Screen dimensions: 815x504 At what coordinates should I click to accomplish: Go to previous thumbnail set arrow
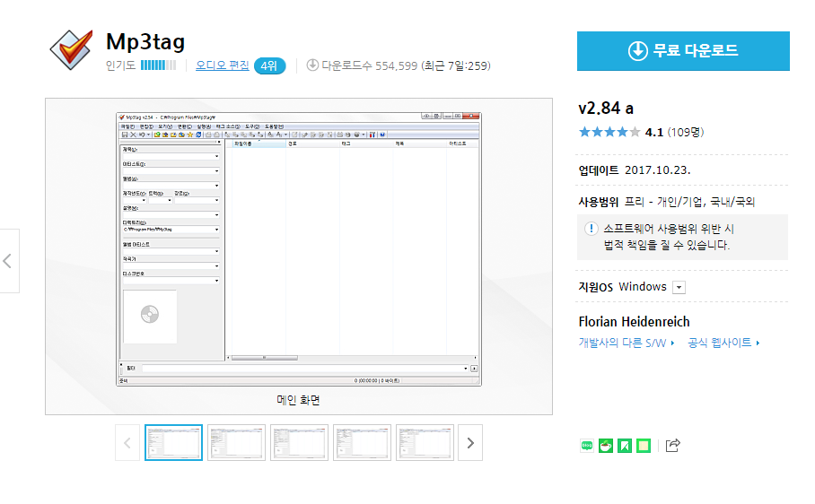[x=127, y=443]
